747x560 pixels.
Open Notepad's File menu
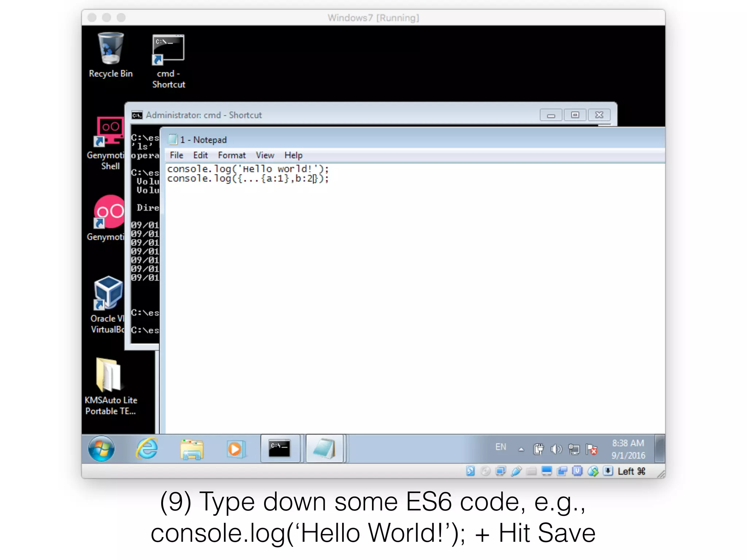pos(177,155)
